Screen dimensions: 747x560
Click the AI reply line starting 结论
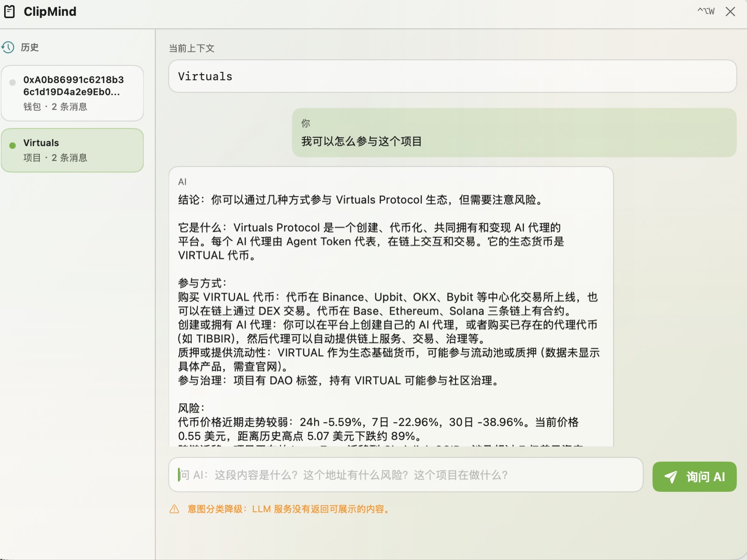[362, 200]
